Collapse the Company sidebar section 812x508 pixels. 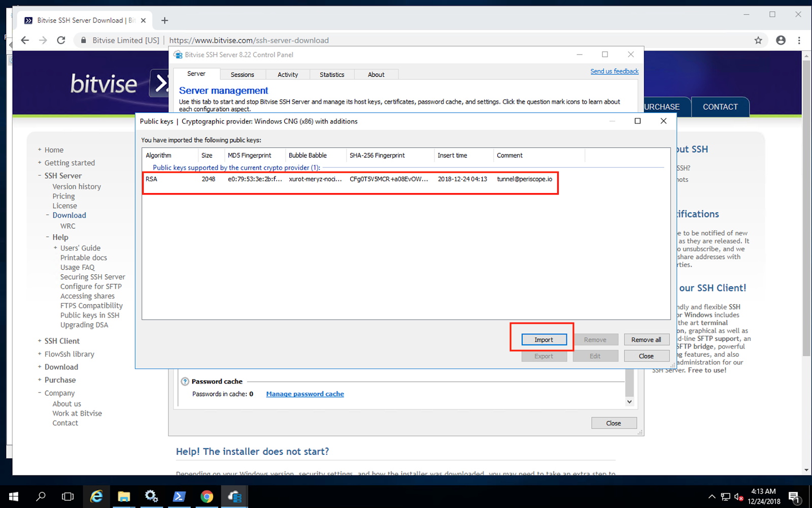(x=40, y=393)
